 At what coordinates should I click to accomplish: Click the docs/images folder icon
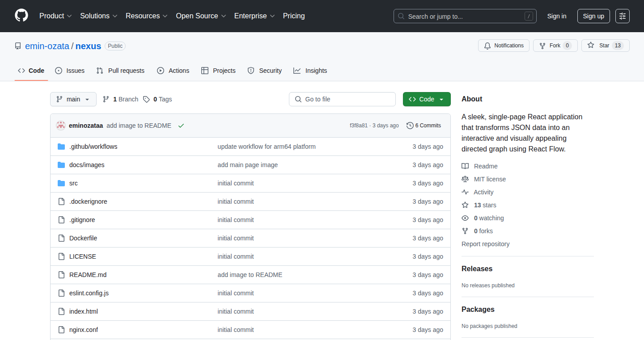click(x=61, y=165)
